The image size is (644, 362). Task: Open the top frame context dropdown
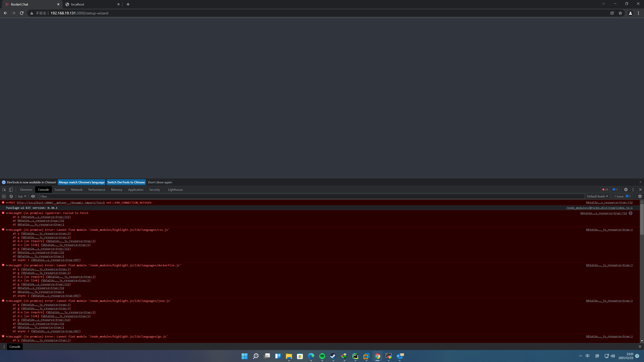click(21, 196)
